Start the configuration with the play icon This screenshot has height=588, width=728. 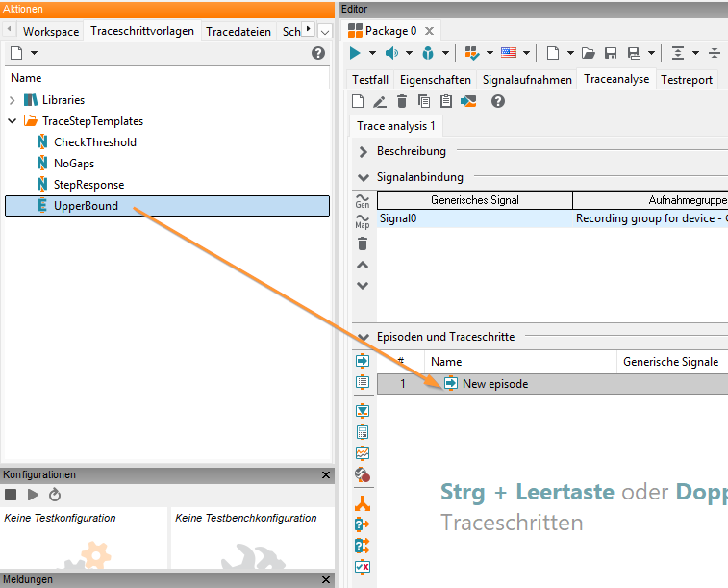(33, 495)
